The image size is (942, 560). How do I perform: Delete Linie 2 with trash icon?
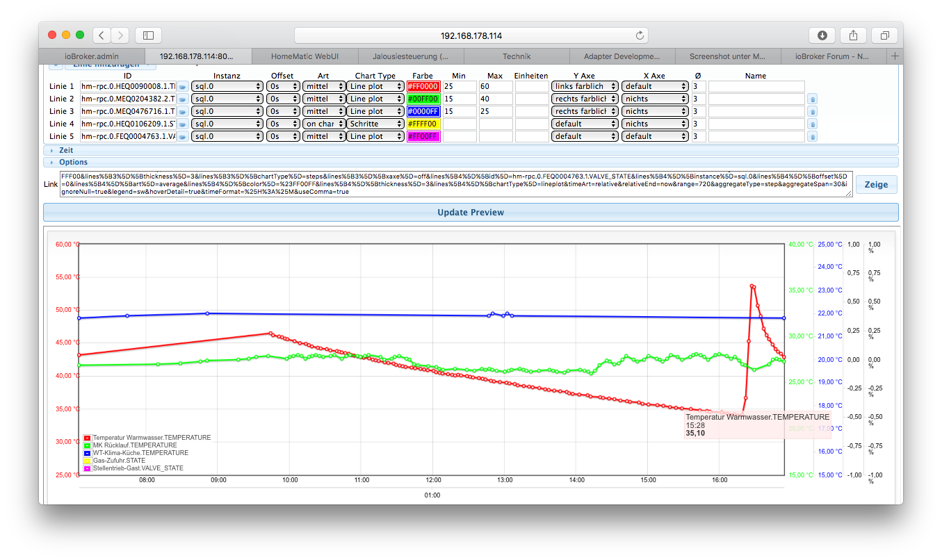[813, 99]
